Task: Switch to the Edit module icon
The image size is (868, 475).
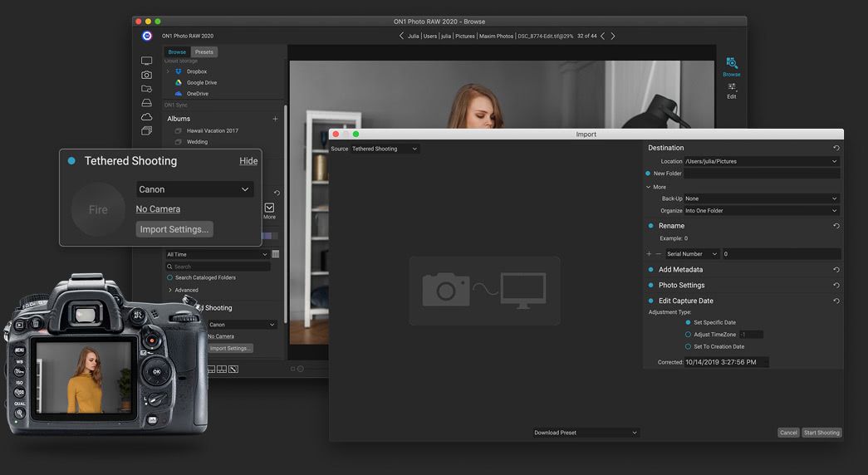Action: [x=731, y=91]
